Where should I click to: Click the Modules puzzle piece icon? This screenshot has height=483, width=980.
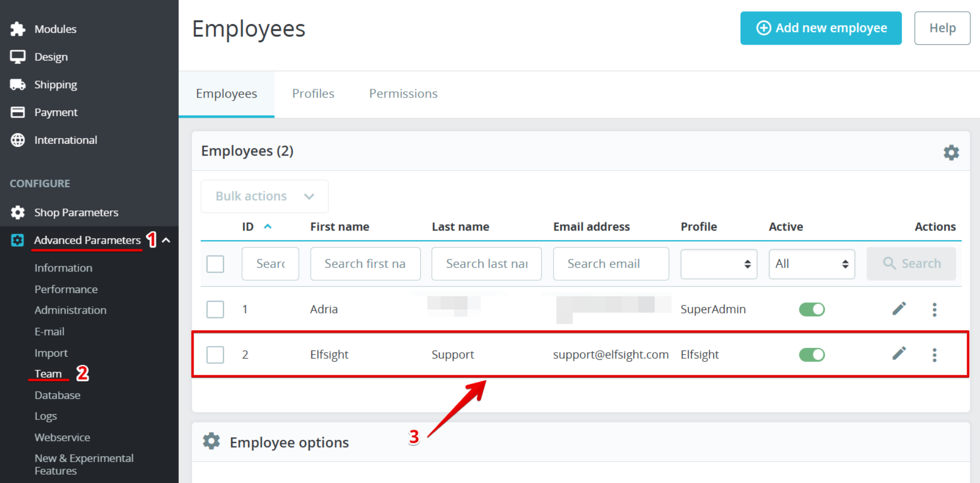tap(17, 29)
